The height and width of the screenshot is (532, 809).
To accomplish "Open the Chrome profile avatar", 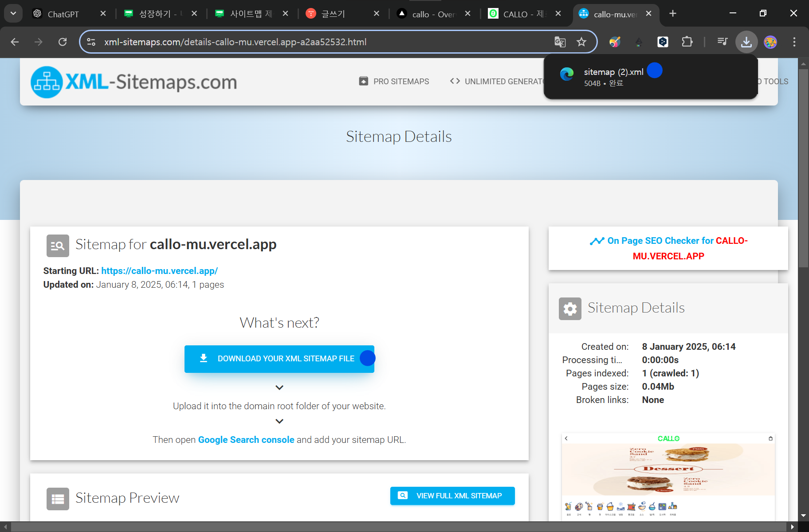I will click(770, 42).
